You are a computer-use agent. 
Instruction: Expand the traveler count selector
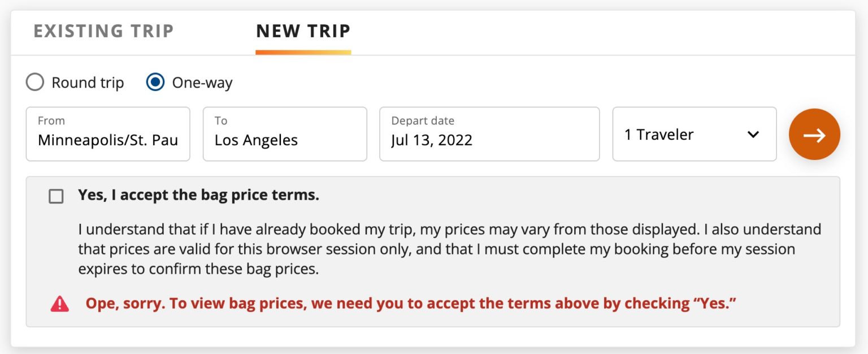tap(694, 134)
